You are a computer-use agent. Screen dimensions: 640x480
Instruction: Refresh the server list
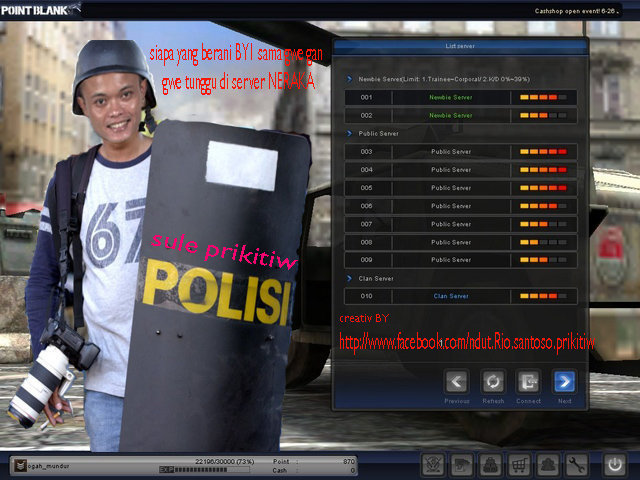[x=493, y=382]
